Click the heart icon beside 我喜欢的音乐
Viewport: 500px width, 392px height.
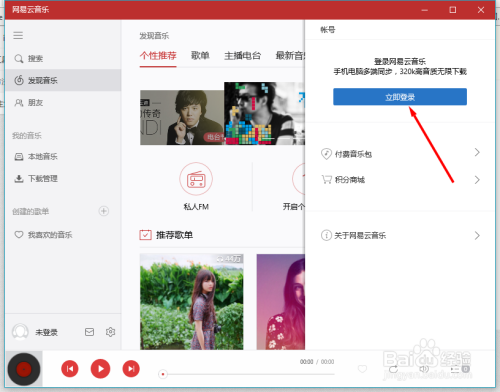19,235
